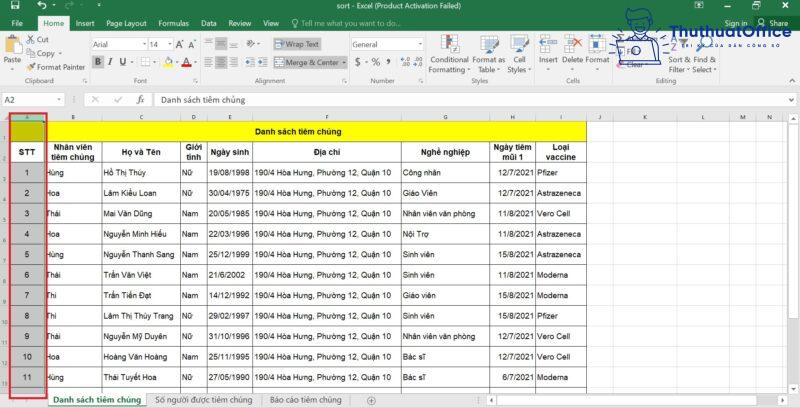
Task: Apply Comma Style number format
Action: pos(388,62)
